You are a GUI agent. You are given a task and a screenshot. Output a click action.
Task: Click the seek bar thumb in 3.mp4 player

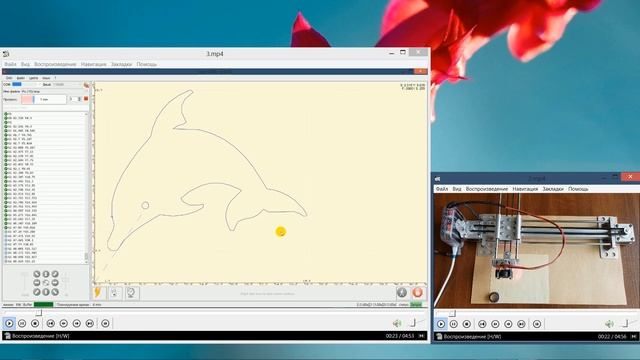coord(38,313)
